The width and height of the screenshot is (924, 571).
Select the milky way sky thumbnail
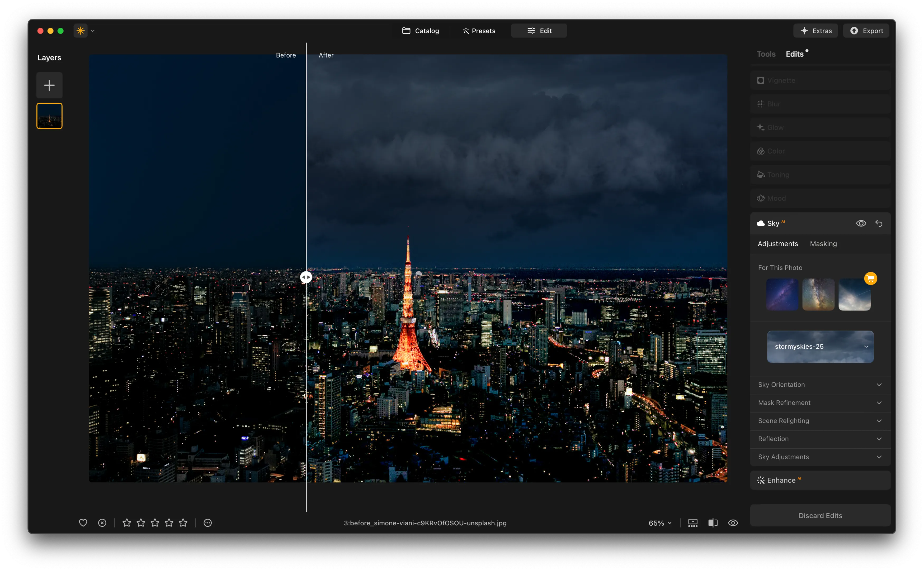pyautogui.click(x=818, y=295)
